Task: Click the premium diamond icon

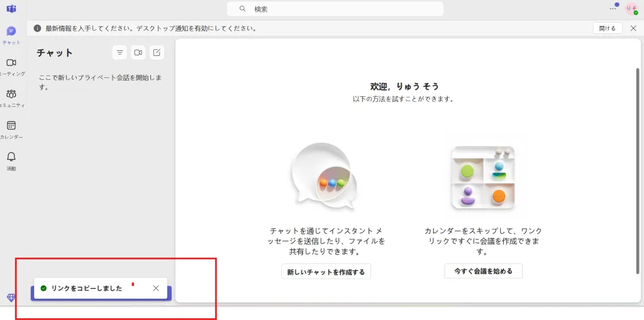Action: point(11,298)
